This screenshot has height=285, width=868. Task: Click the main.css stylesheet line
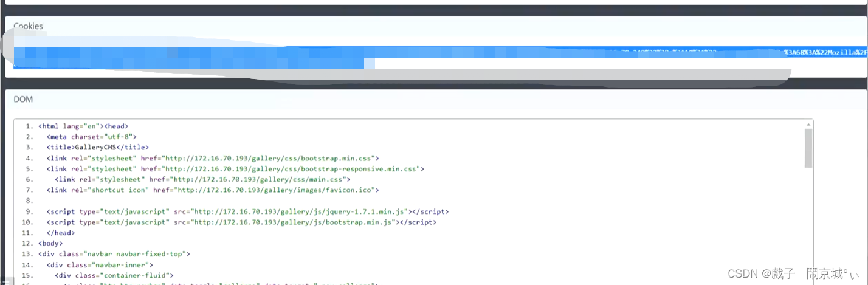[202, 179]
